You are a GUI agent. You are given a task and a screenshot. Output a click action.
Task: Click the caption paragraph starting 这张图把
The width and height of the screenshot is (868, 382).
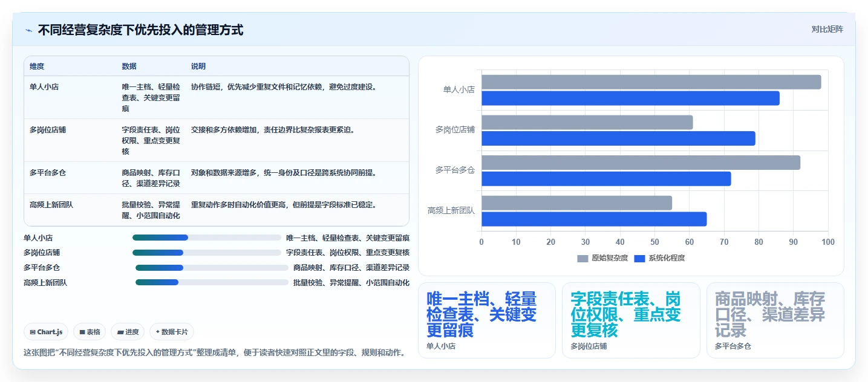coord(214,352)
